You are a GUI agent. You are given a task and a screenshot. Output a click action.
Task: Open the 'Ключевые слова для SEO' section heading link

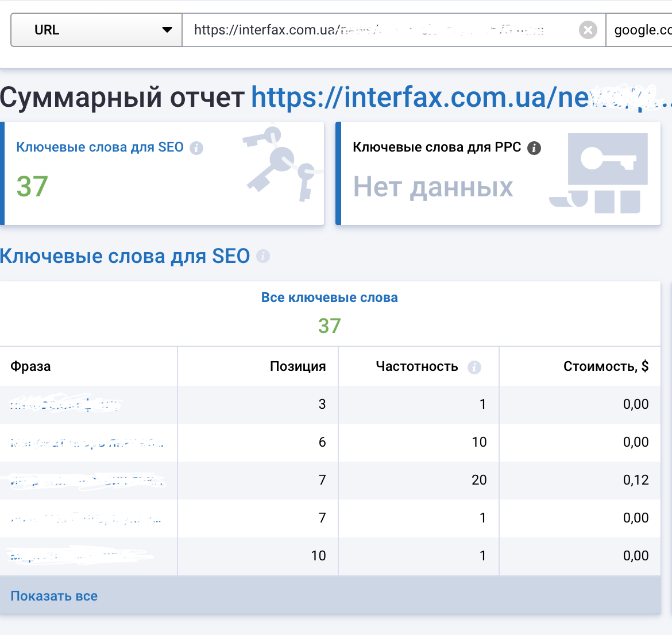125,256
